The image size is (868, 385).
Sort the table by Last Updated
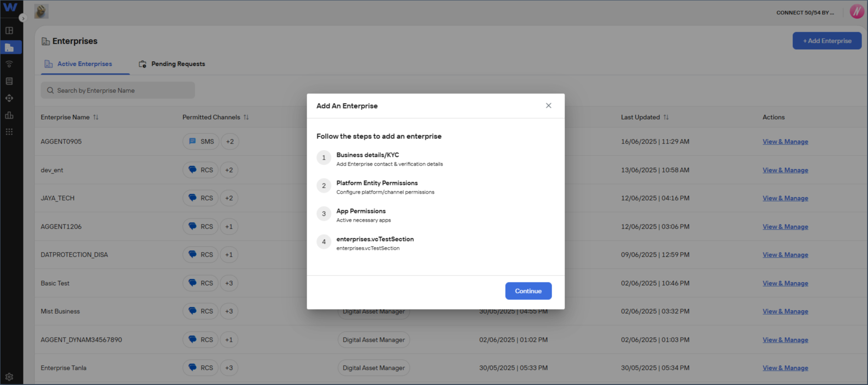pyautogui.click(x=666, y=117)
